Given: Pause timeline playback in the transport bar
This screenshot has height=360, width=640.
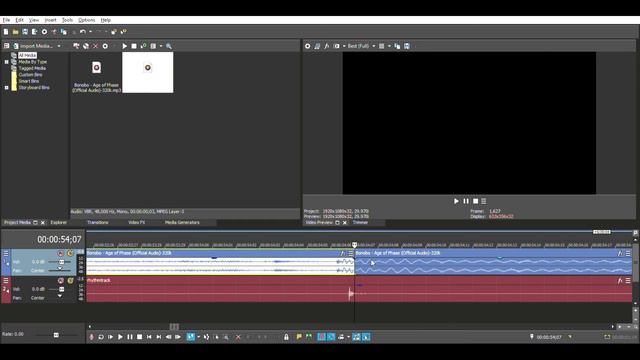Looking at the screenshot, I should [130, 337].
